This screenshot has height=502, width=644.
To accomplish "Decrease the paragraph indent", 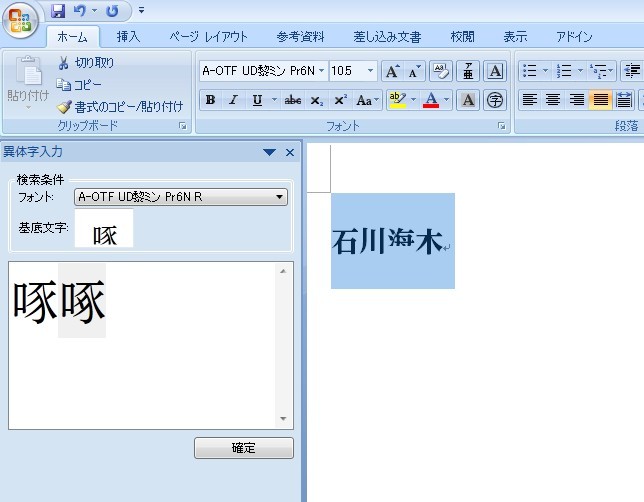I will tap(632, 71).
